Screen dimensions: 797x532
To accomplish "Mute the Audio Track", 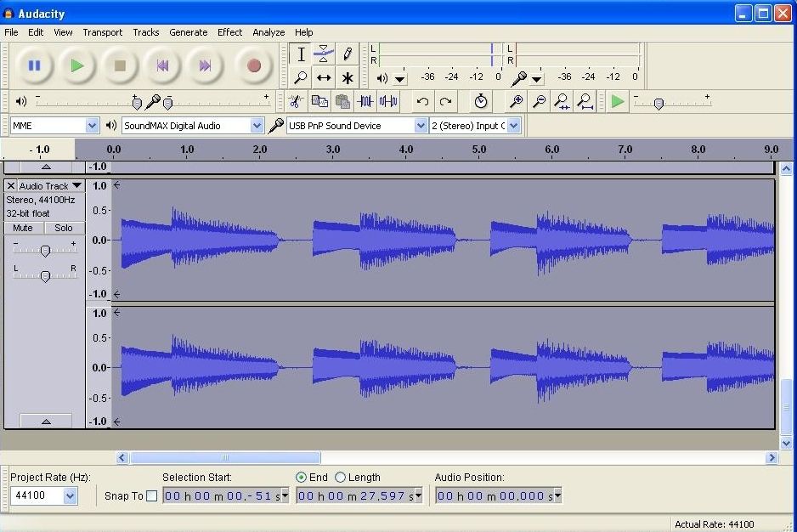I will coord(23,228).
